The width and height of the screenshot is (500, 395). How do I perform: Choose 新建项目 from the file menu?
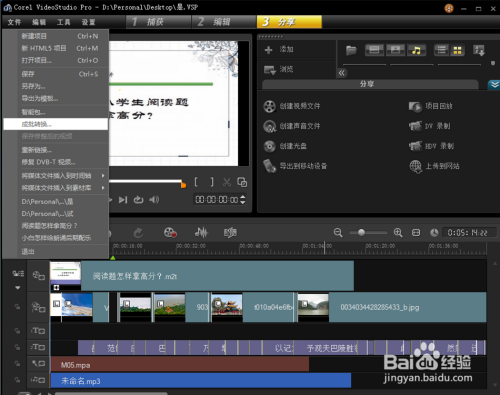coord(56,36)
